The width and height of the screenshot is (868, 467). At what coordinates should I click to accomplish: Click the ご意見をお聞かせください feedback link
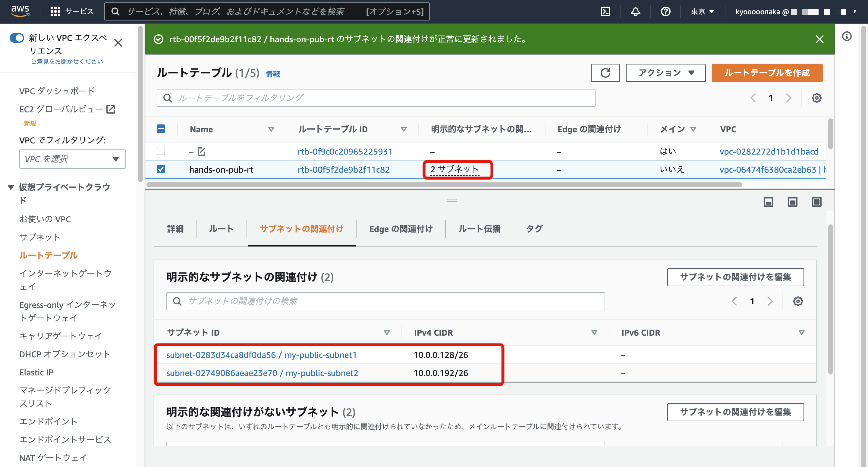(x=67, y=61)
